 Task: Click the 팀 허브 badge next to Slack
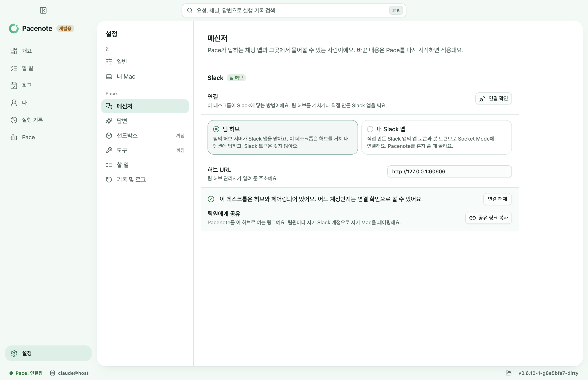point(236,78)
